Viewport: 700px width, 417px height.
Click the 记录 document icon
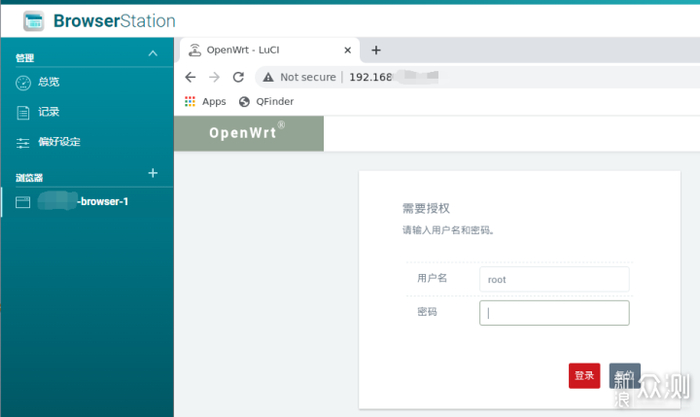(x=23, y=113)
